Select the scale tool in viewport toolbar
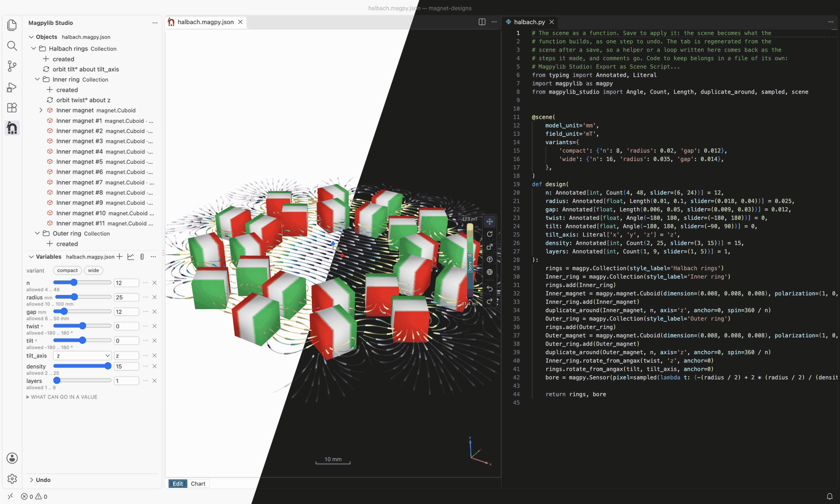The height and width of the screenshot is (504, 840). [x=490, y=247]
